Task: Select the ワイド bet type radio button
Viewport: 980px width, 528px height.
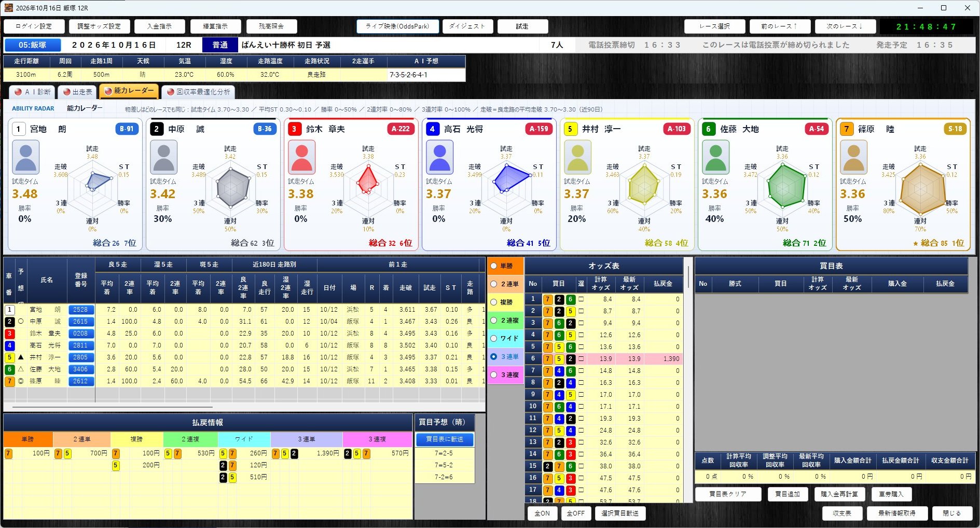Action: point(494,339)
